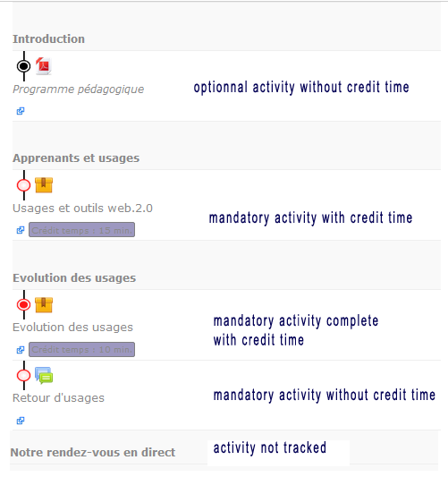Toggle the black completion circle for Programme pédagogique
Screen dimensions: 448x477
point(24,66)
